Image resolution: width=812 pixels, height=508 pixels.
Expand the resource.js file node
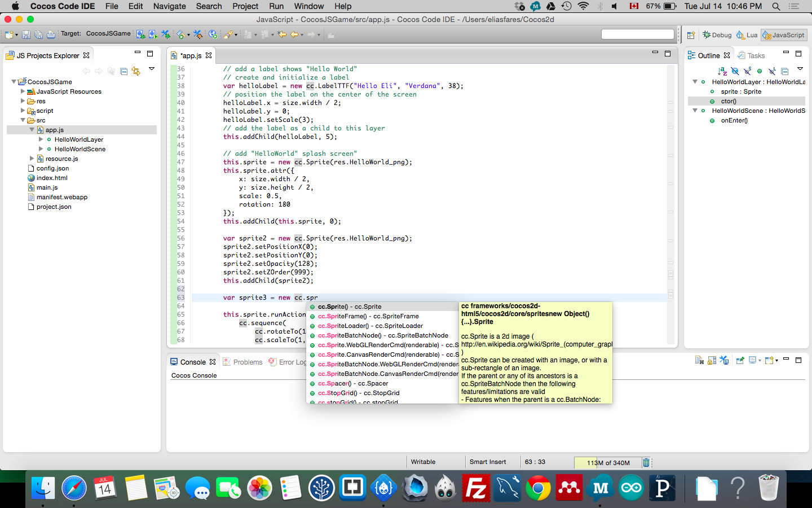point(32,159)
